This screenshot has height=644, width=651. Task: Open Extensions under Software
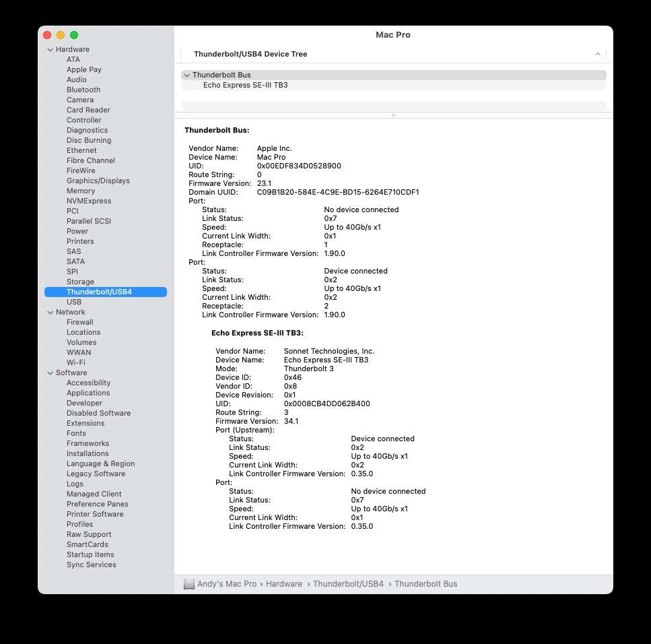[x=85, y=423]
